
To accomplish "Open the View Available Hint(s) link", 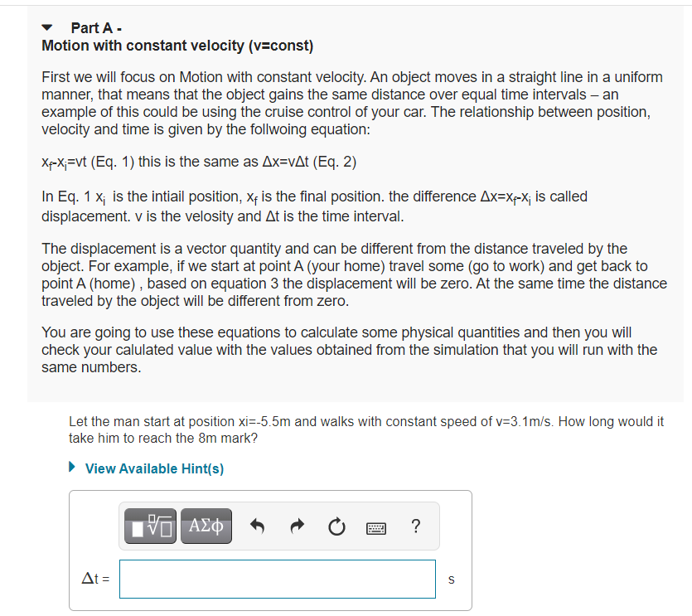I will coord(153,468).
